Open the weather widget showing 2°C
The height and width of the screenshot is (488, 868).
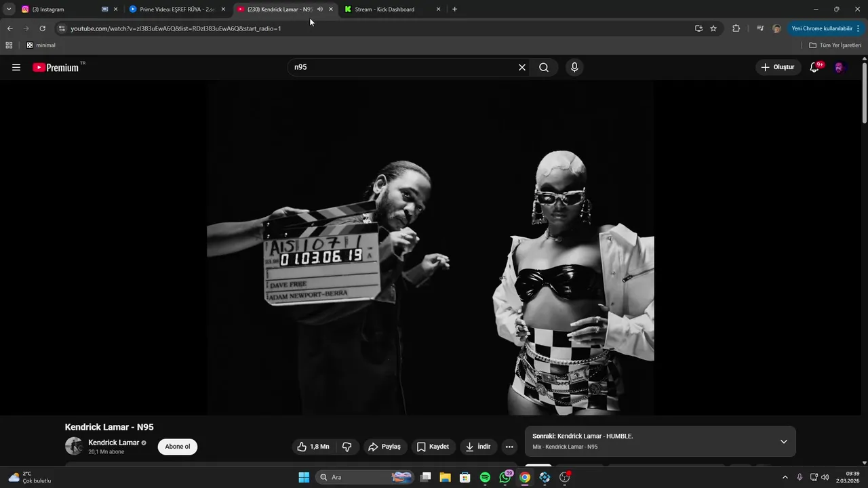30,477
